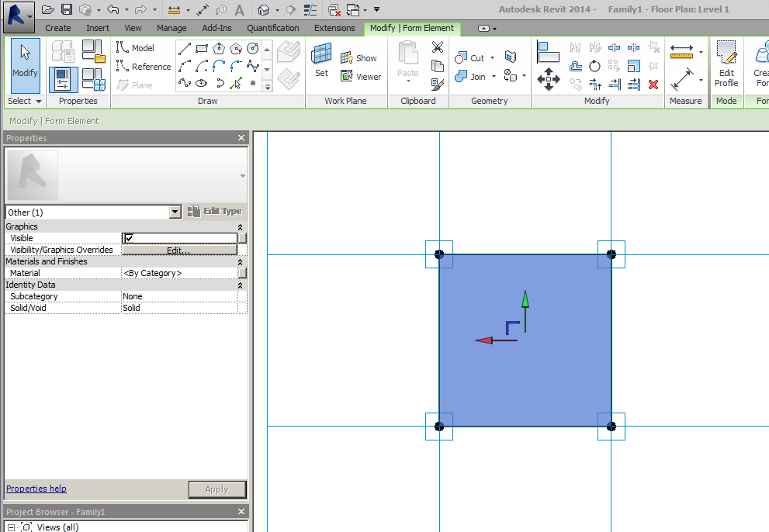Click the Rotate tool icon

coord(594,66)
